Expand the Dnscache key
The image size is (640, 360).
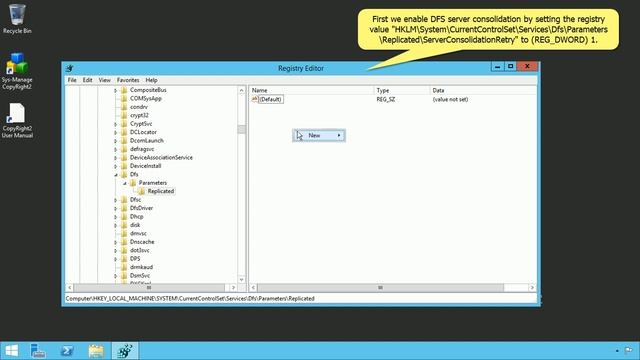116,242
